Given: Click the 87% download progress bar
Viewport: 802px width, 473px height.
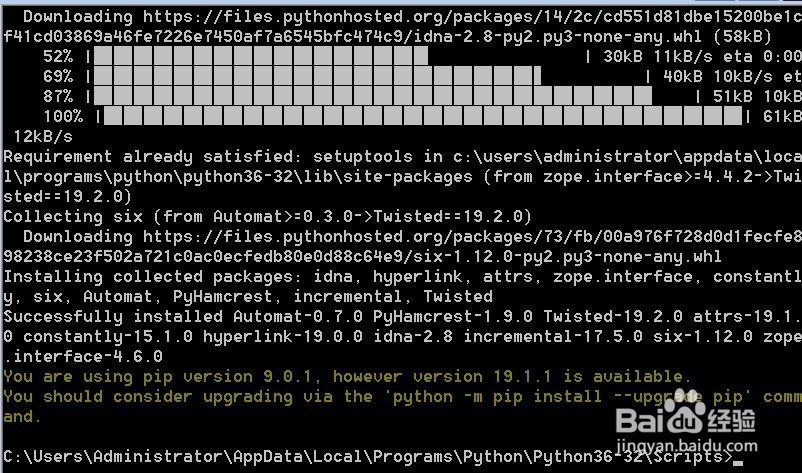Looking at the screenshot, I should coord(372,96).
